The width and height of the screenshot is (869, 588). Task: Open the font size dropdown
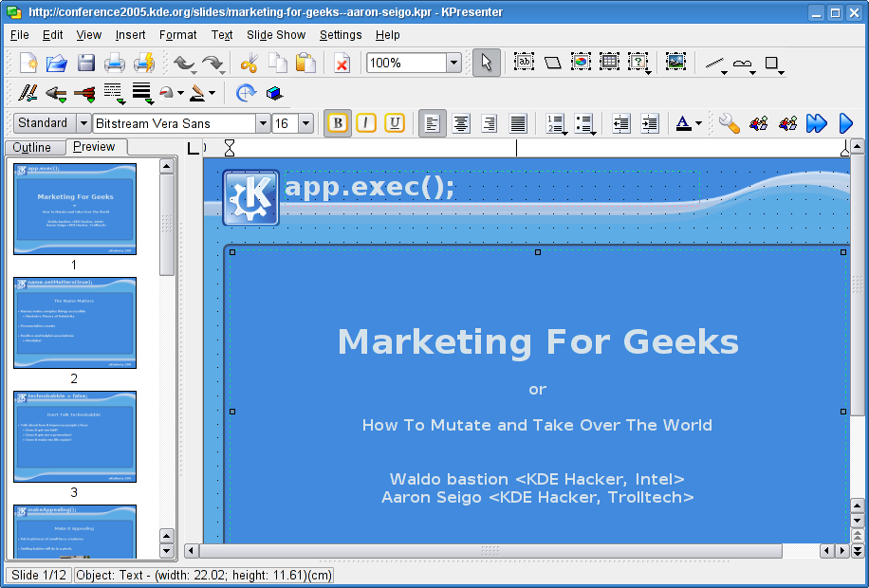(305, 123)
